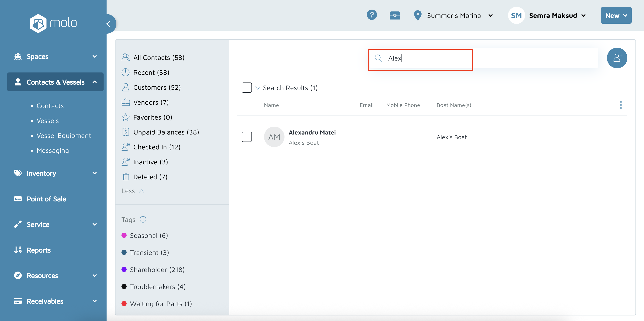Click the search magnifier icon
The image size is (644, 321).
click(x=378, y=58)
